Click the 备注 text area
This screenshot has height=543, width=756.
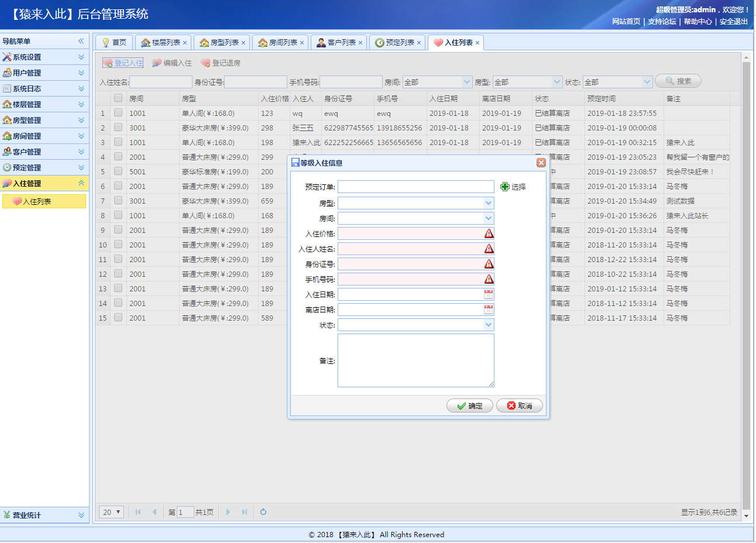tap(416, 360)
